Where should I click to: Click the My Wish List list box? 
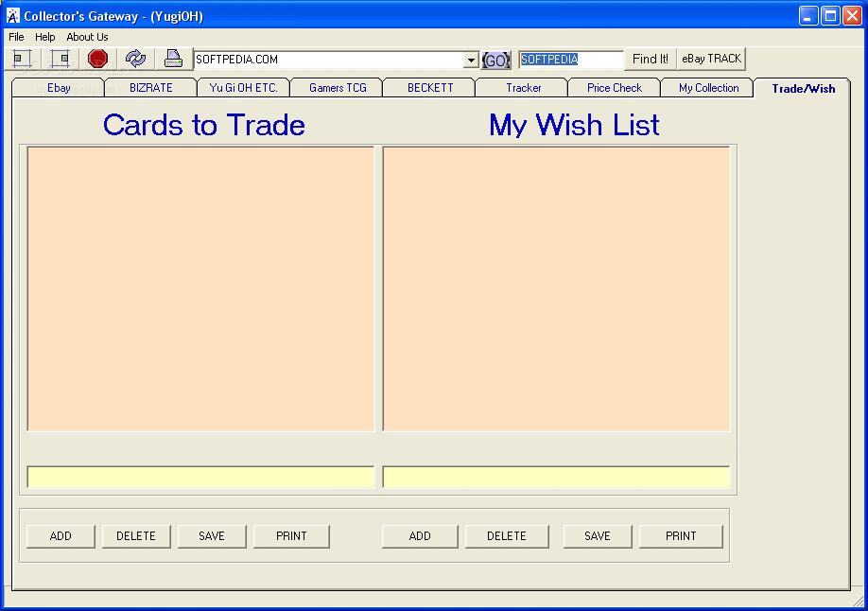coord(556,288)
